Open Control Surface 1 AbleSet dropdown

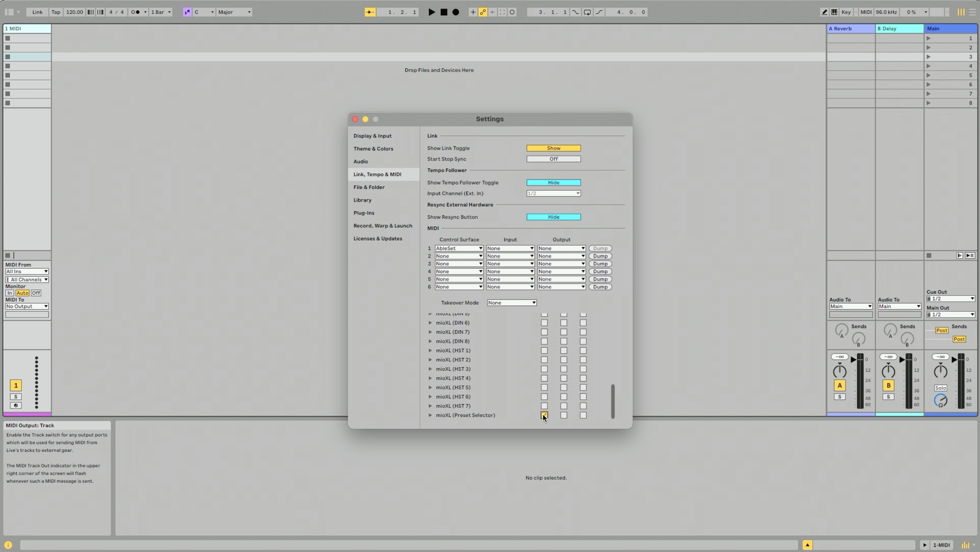pos(459,248)
